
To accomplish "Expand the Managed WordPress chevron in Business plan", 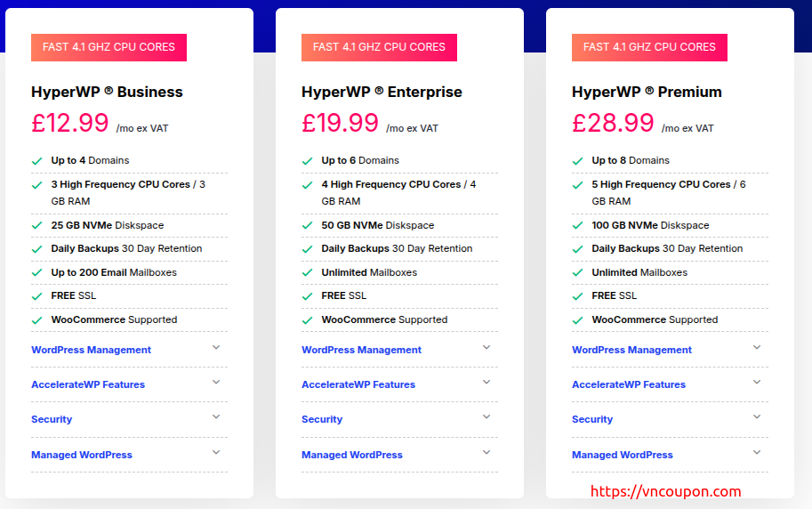I will (x=216, y=453).
